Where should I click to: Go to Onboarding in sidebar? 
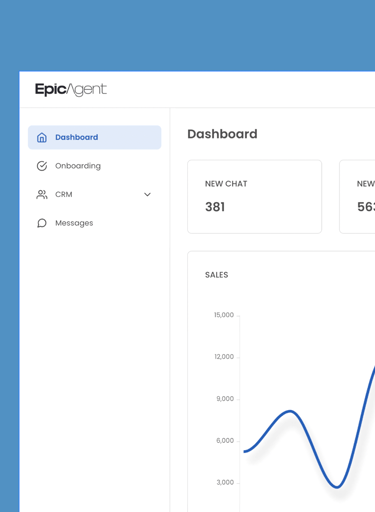[x=95, y=166]
